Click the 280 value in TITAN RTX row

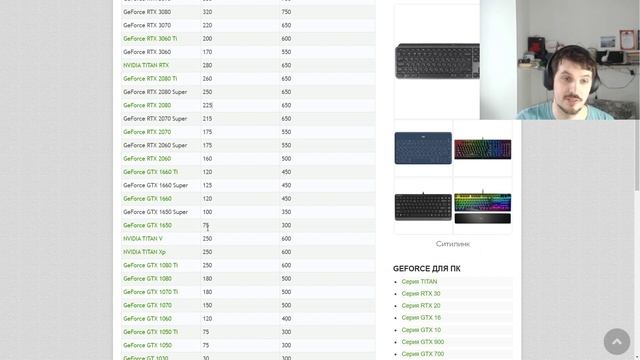click(x=207, y=65)
